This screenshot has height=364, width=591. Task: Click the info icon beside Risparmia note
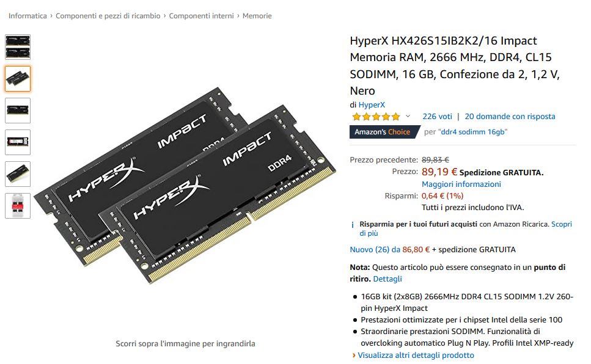[x=353, y=225]
